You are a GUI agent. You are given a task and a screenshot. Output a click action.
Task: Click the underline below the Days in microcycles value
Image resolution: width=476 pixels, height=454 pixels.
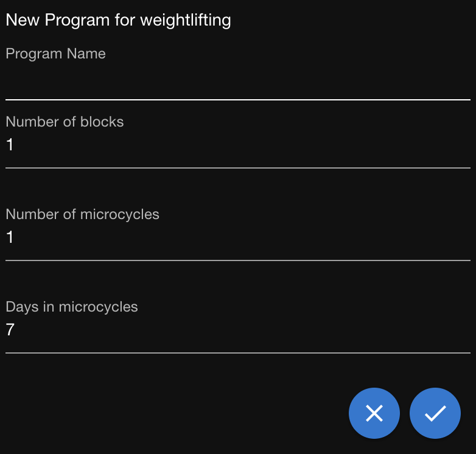click(237, 352)
